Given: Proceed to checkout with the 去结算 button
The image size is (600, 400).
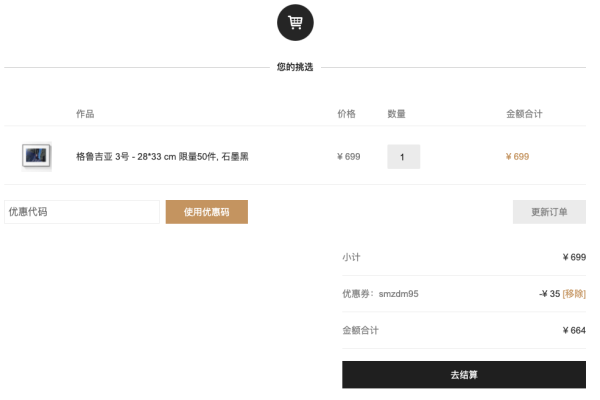Looking at the screenshot, I should pos(464,374).
